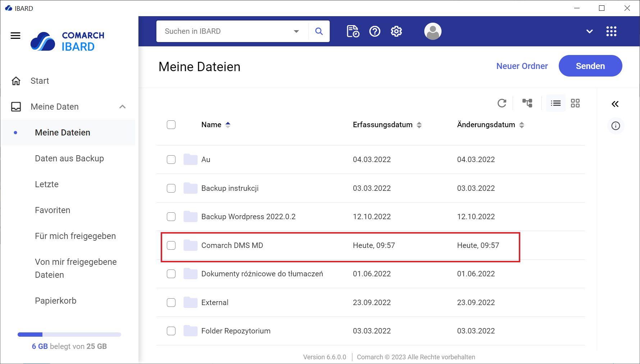This screenshot has height=364, width=640.
Task: Click the Backup instrukcji folder icon
Action: click(x=191, y=188)
